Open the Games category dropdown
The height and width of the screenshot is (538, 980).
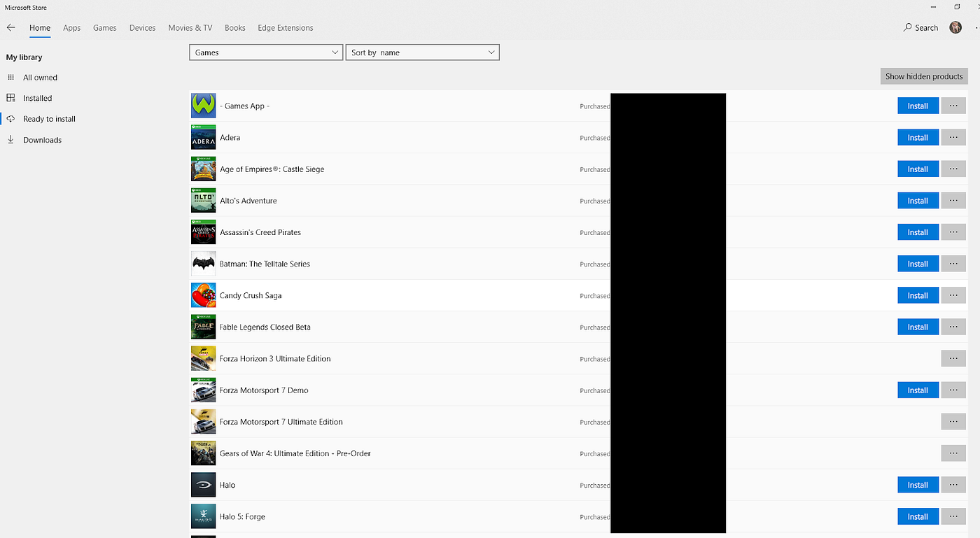point(266,52)
